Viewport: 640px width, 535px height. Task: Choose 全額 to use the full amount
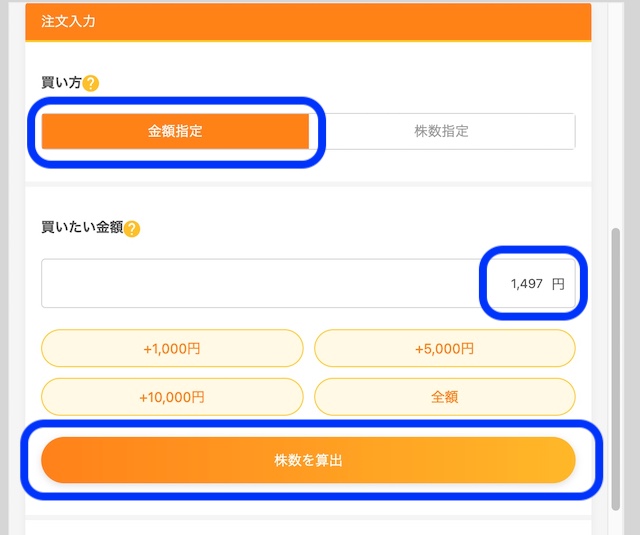pos(444,397)
